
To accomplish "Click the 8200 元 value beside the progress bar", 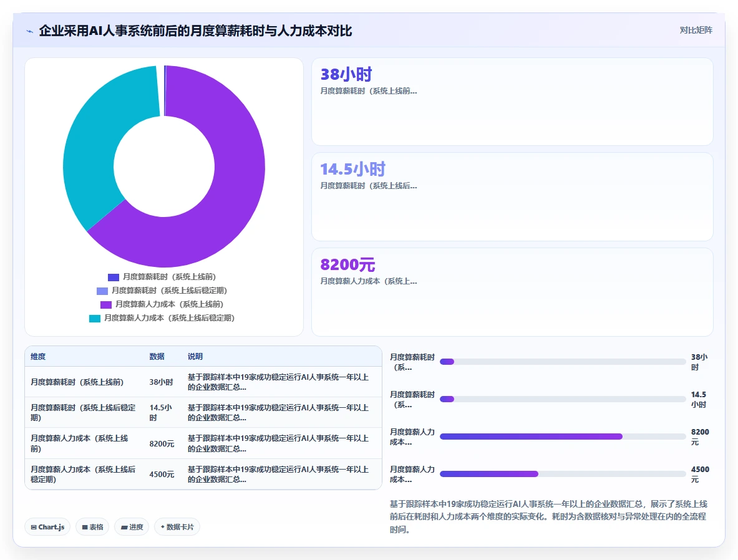I will click(700, 437).
